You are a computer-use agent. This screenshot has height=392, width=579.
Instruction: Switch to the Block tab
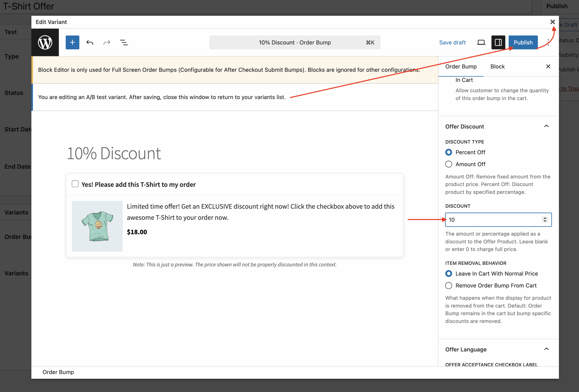point(497,66)
